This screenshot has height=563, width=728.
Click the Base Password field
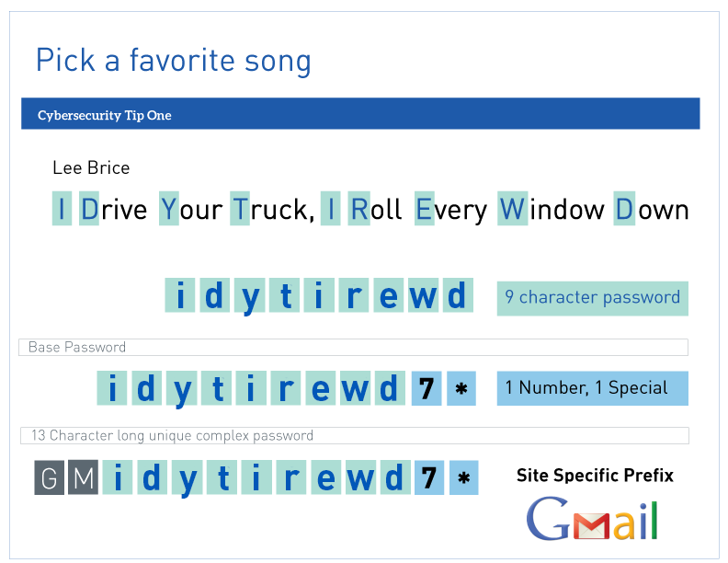pos(353,347)
